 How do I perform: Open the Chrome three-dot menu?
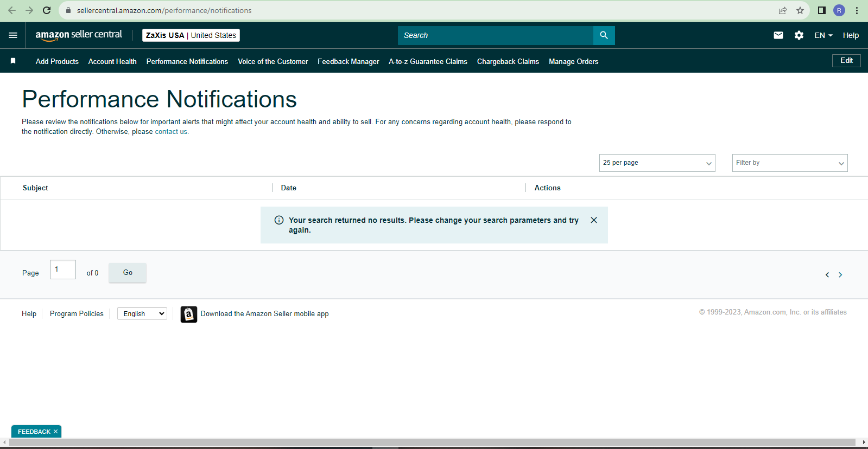pos(857,10)
